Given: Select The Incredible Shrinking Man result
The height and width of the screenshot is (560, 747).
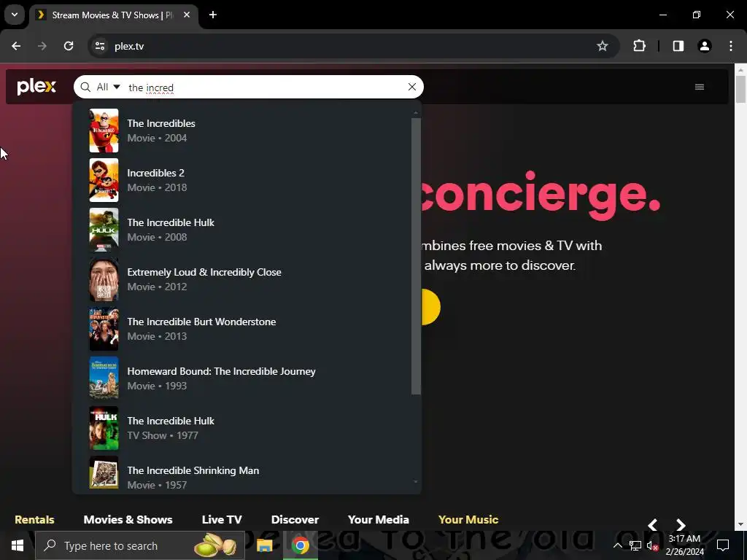Looking at the screenshot, I should pos(249,473).
